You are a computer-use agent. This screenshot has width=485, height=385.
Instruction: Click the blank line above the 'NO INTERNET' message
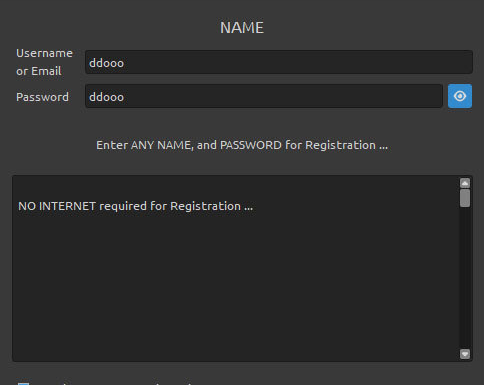pyautogui.click(x=235, y=188)
